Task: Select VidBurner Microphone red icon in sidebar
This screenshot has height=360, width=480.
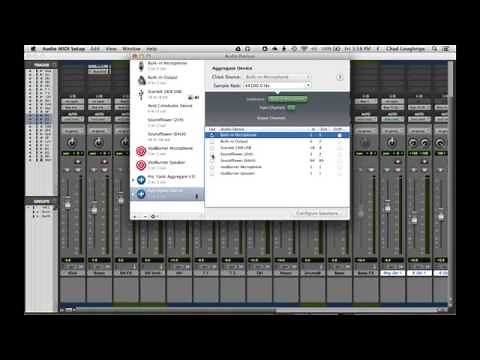Action: coord(141,151)
